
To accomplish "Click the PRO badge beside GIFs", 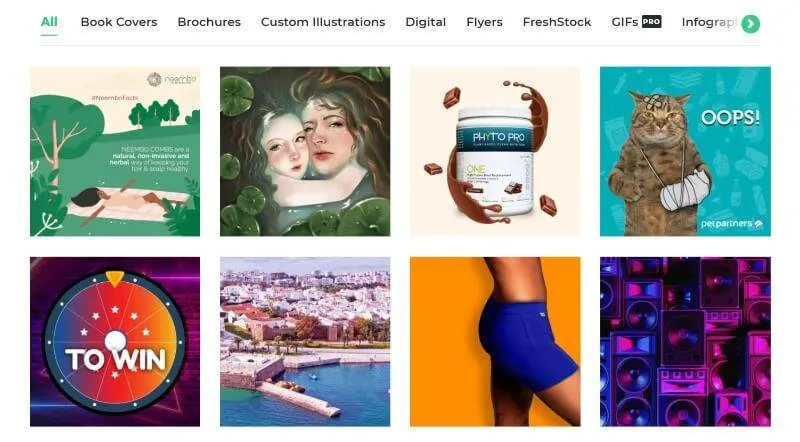I will tap(652, 22).
